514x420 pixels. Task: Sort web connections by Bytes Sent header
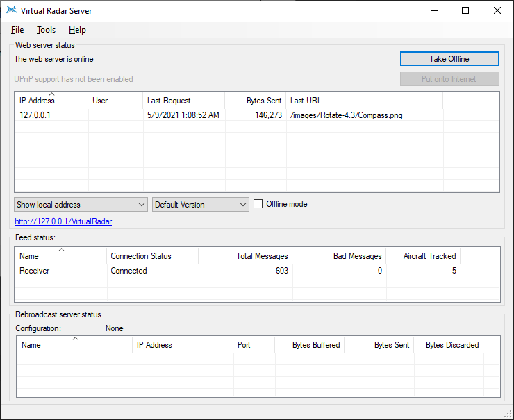[x=256, y=100]
